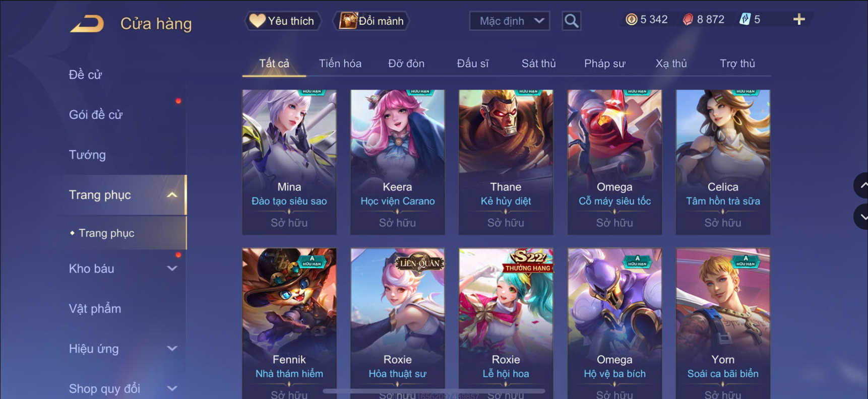
Task: Click the gold coin balance icon
Action: (x=631, y=20)
